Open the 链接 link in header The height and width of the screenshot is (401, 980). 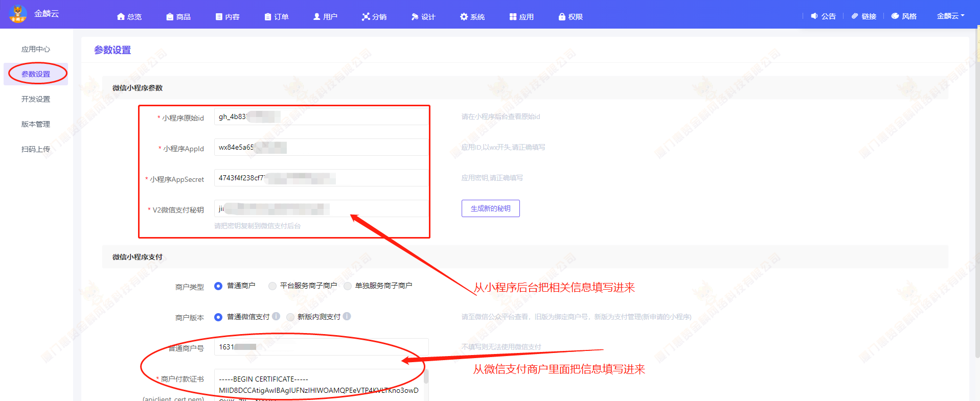pos(864,16)
